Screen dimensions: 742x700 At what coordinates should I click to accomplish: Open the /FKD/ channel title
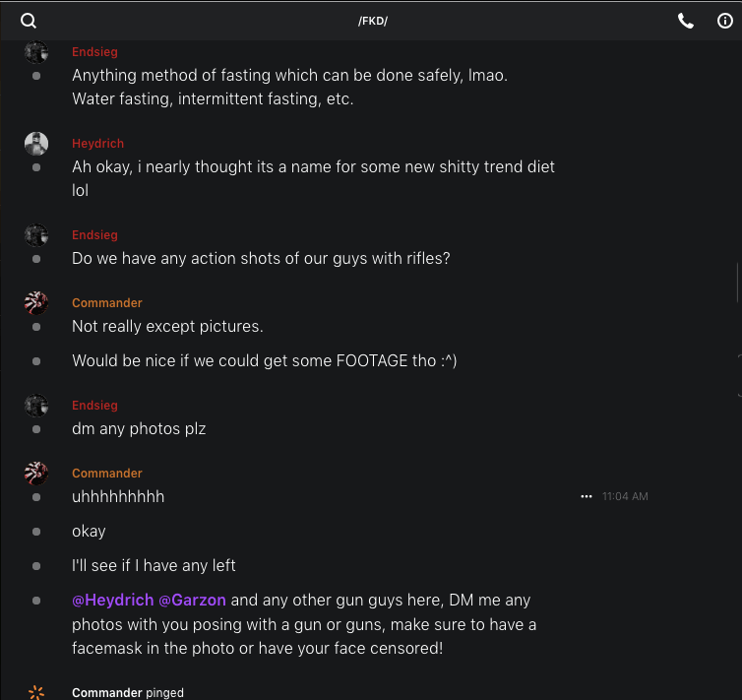pyautogui.click(x=372, y=21)
